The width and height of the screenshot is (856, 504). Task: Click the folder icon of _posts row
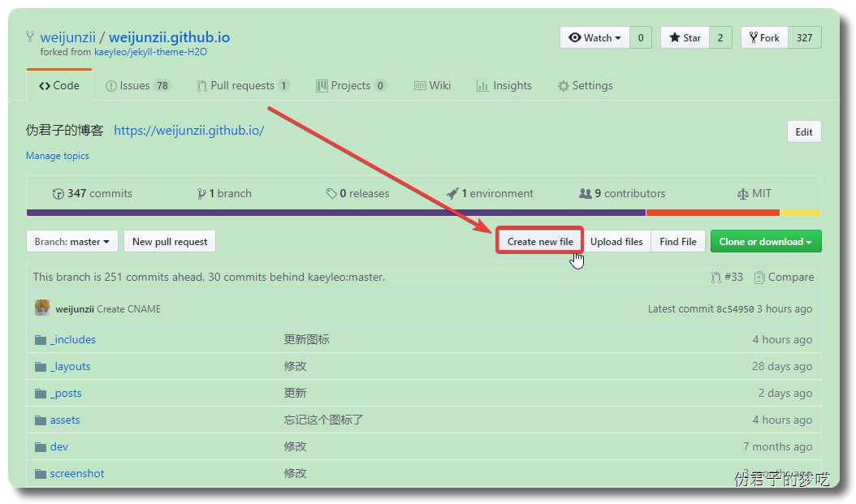[41, 394]
